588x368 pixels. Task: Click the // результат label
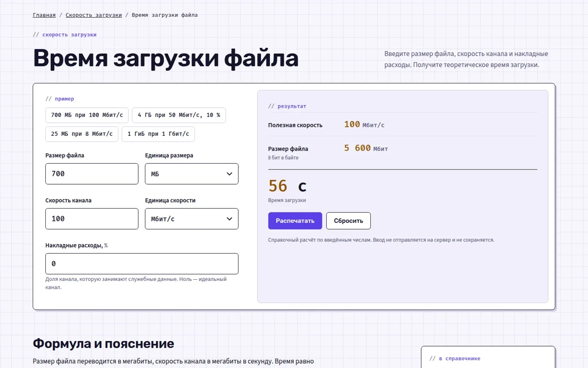click(287, 106)
